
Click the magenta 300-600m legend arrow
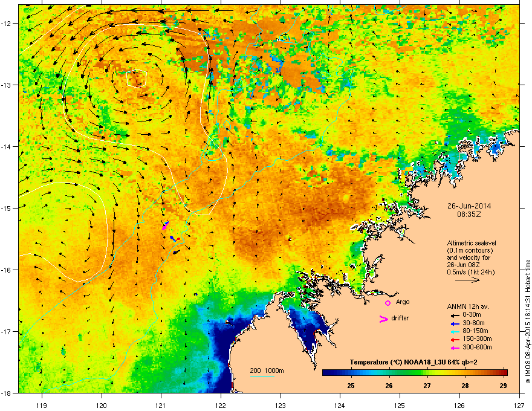(454, 348)
